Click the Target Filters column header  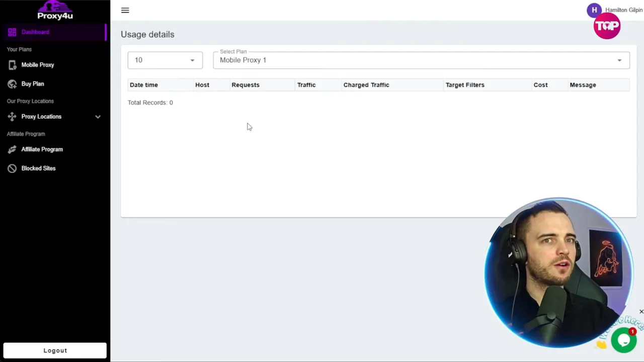point(465,85)
